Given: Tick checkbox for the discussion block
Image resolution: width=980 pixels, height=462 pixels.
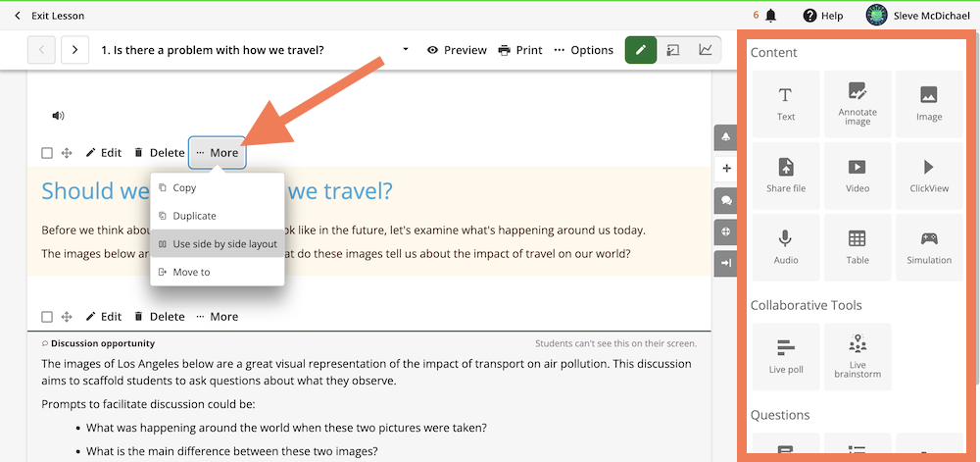Looking at the screenshot, I should (x=47, y=317).
